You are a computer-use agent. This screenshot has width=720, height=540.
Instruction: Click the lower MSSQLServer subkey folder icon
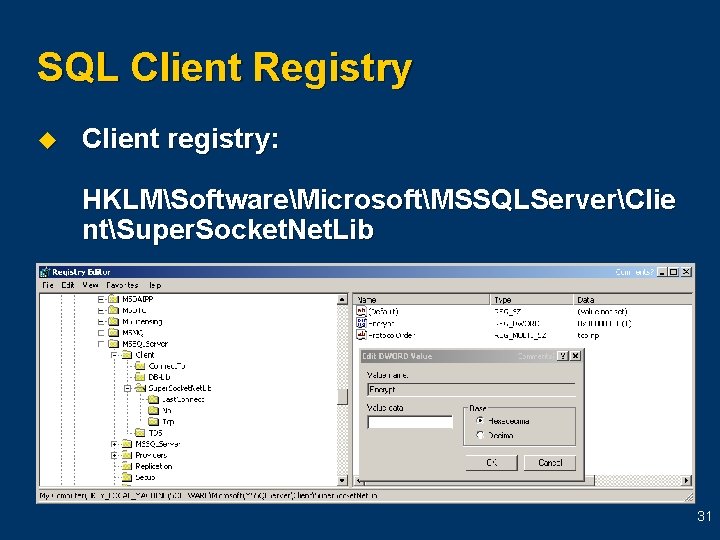coord(127,444)
